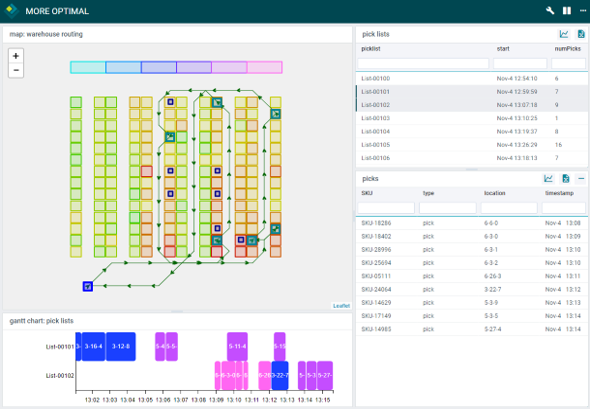Click the Leaflet attribution link
Screen dimensions: 590x409
pos(341,306)
